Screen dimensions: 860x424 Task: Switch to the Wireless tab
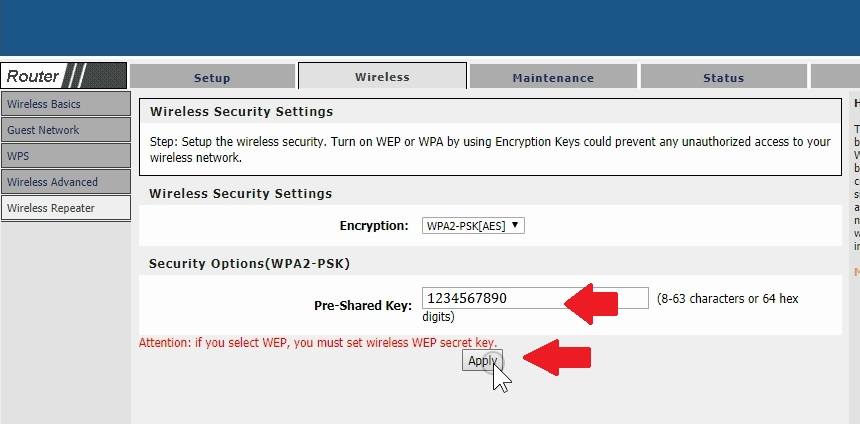pyautogui.click(x=382, y=76)
